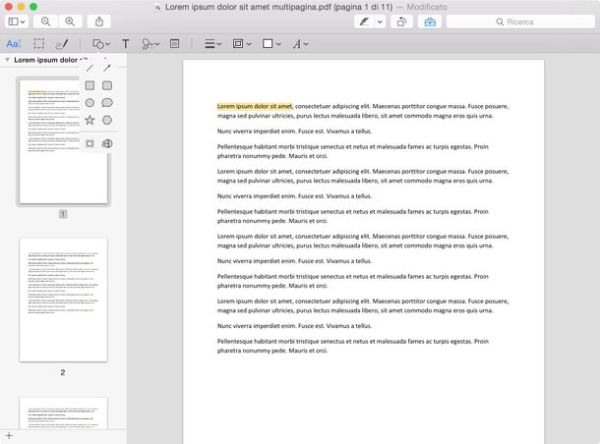Open the Shapes dropdown in markup toolbar
Screen dimensions: 600x444
click(x=101, y=44)
